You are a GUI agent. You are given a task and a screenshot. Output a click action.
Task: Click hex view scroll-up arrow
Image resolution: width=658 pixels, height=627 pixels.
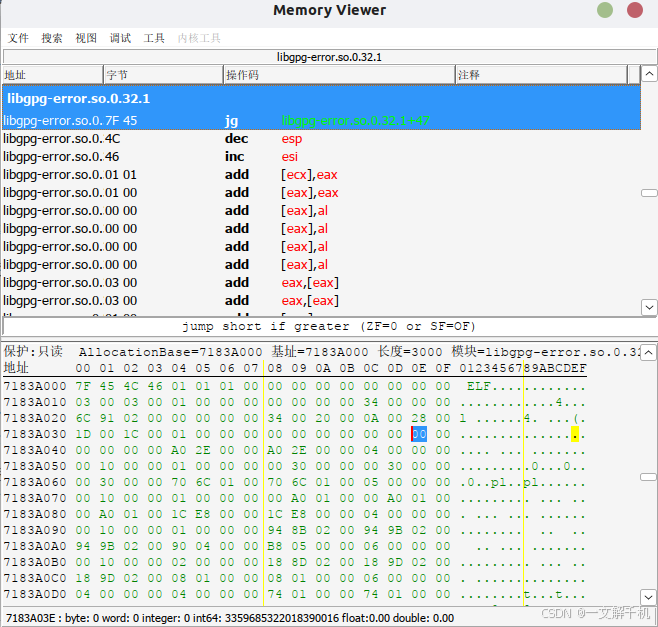pos(648,353)
